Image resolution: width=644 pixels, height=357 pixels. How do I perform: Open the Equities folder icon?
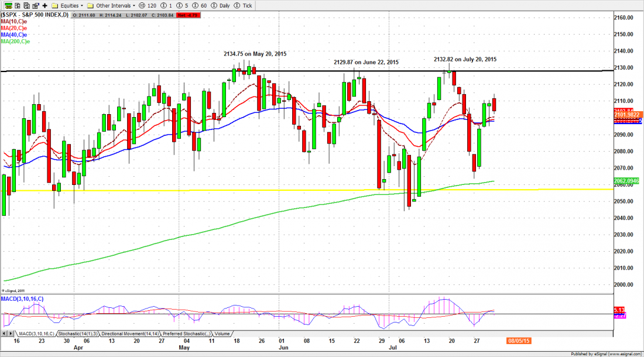[x=54, y=5]
